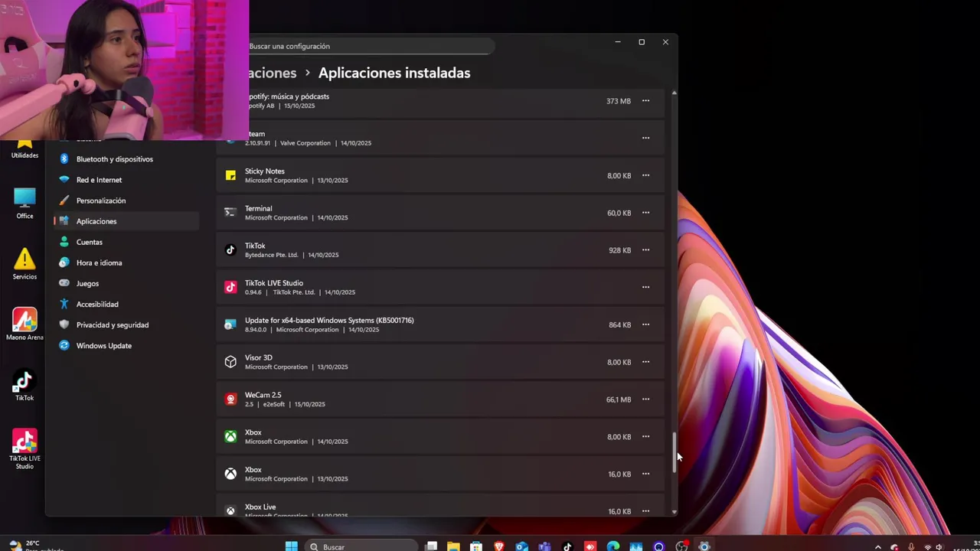Open Microsoft Edge from the taskbar
Screen dimensions: 980x551
click(x=613, y=546)
